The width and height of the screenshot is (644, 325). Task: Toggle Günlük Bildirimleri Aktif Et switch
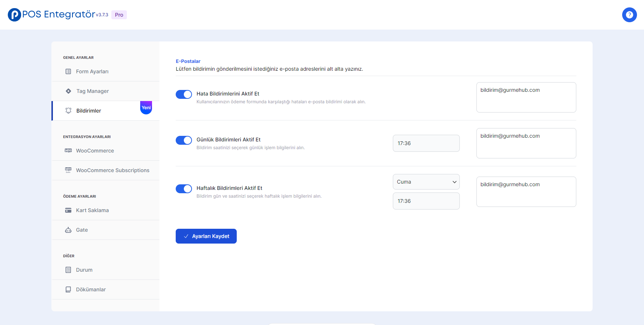pyautogui.click(x=184, y=140)
